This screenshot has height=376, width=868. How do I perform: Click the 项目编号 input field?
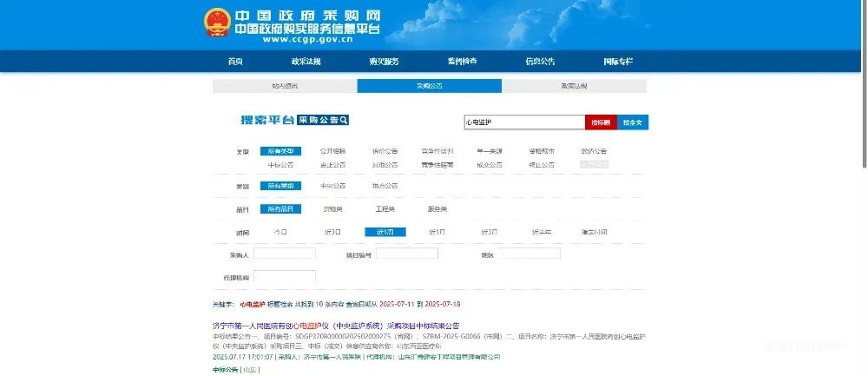[x=407, y=254]
